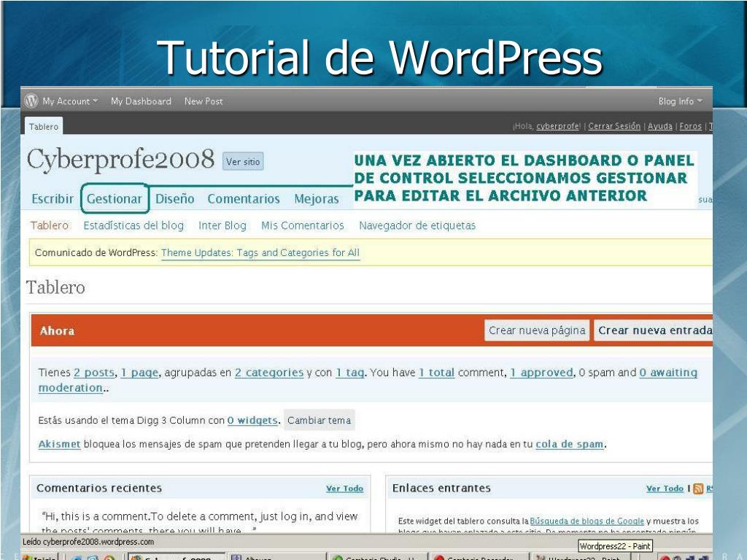Open the 2 posts link
The width and height of the screenshot is (747, 560).
click(x=94, y=373)
